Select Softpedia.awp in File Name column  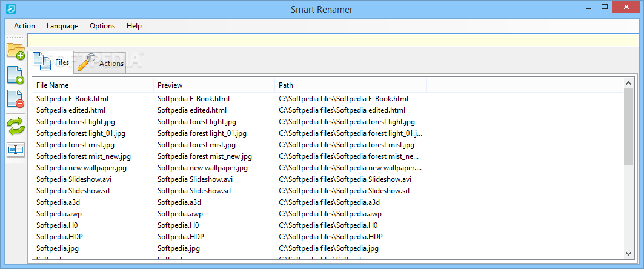tap(59, 213)
